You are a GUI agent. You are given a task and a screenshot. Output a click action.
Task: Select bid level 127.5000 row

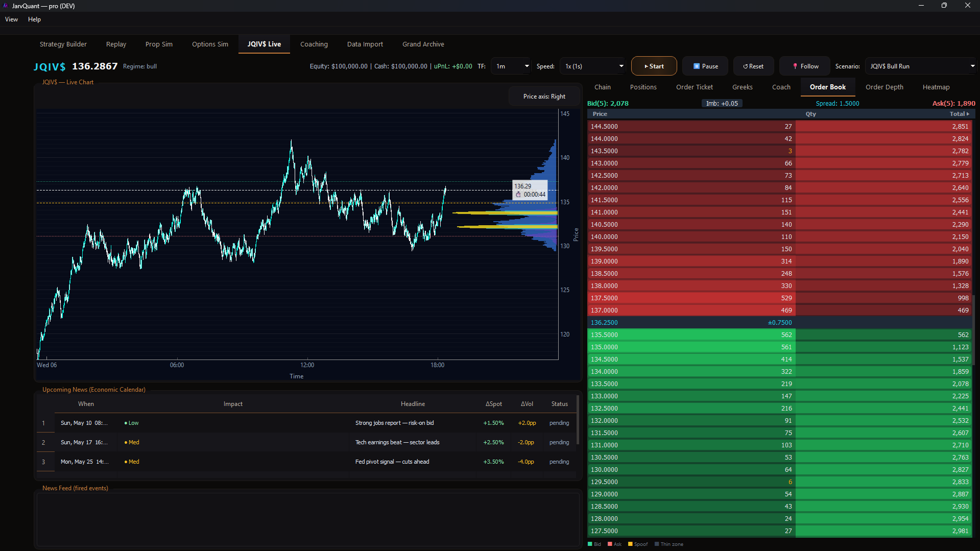(780, 531)
